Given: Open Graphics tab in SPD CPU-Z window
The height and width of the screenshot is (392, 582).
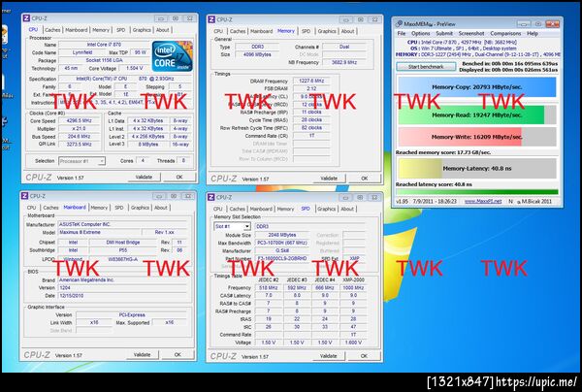Looking at the screenshot, I should coord(327,209).
